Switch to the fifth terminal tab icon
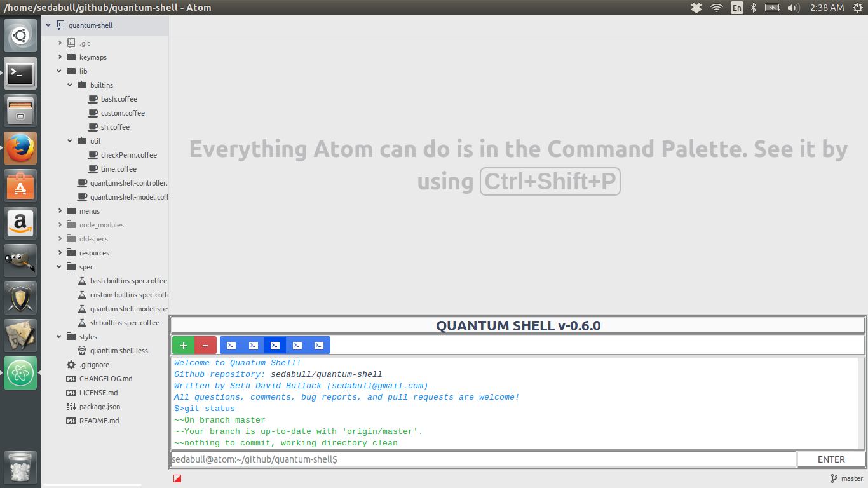 pos(319,345)
